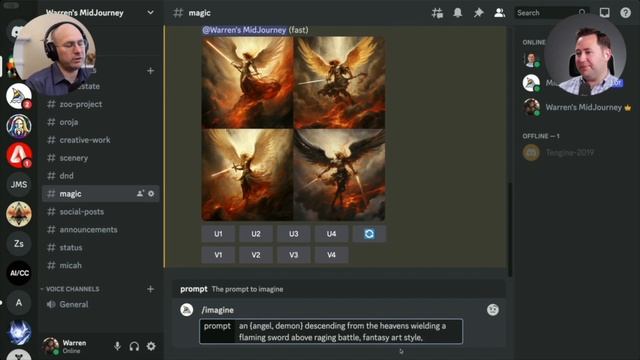640x360 pixels.
Task: Upscale image four with U4
Action: point(331,234)
